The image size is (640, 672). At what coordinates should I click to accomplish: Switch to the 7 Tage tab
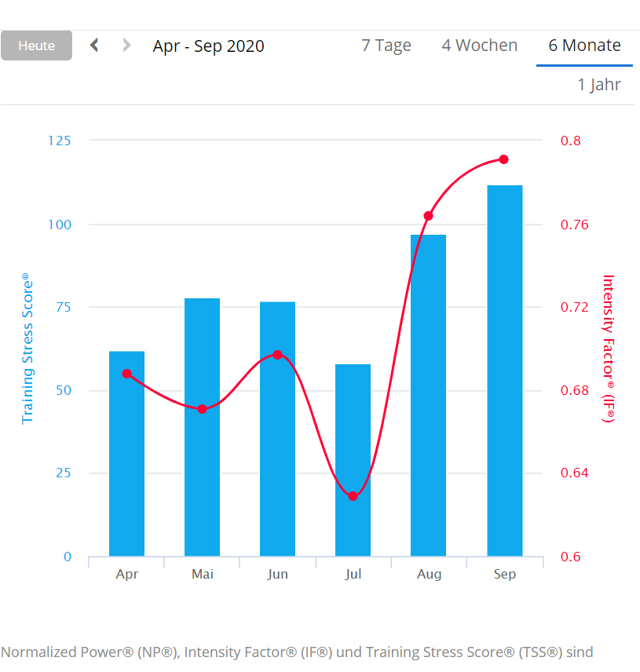tap(386, 46)
